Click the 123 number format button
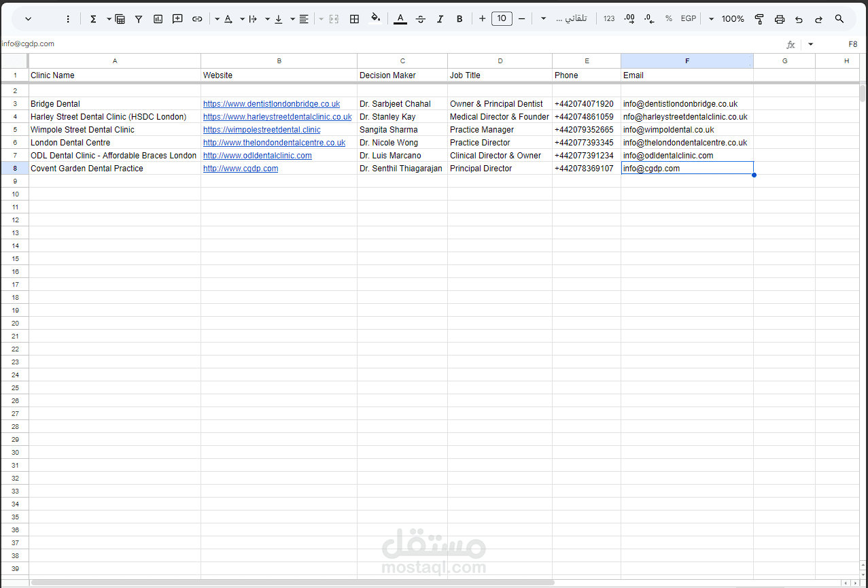Screen dimensions: 868x588 pyautogui.click(x=609, y=19)
